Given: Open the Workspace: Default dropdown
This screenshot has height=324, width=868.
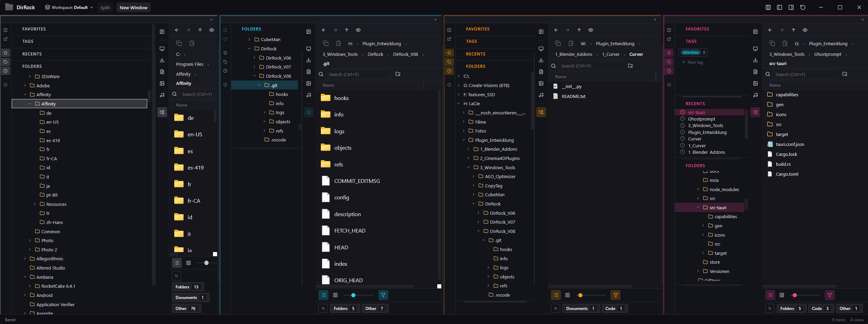Looking at the screenshot, I should coord(69,8).
